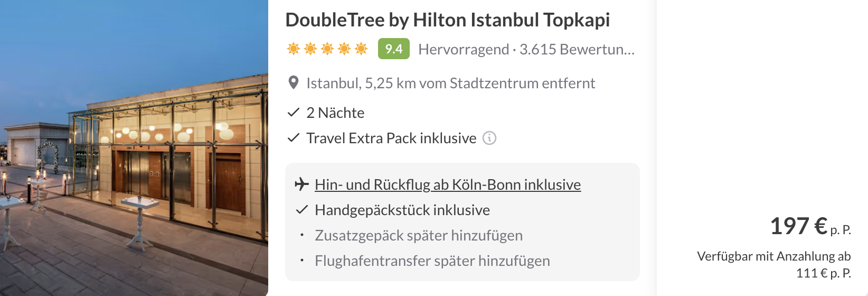Click the first sun rating icon
Image resolution: width=868 pixels, height=296 pixels.
[x=294, y=49]
